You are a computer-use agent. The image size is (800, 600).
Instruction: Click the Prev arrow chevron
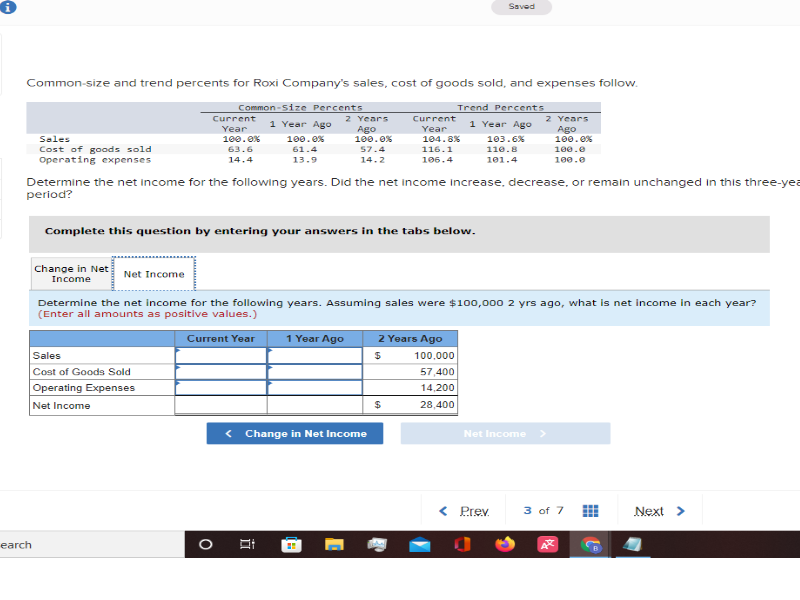pyautogui.click(x=443, y=511)
